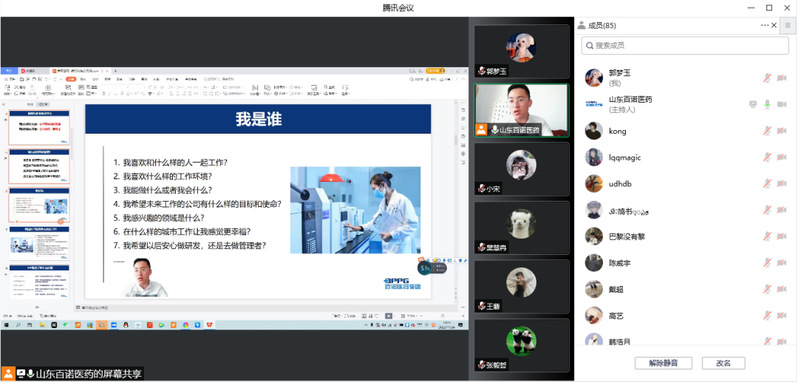Toggle microphone icon for 山东百诺医药 in member list
The height and width of the screenshot is (382, 797).
click(x=768, y=105)
